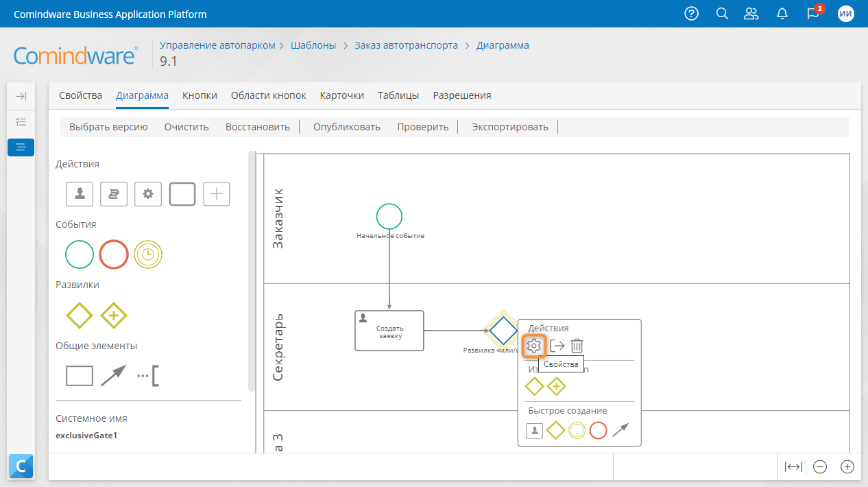Open the conversations flag icon with badge
Image resolution: width=868 pixels, height=487 pixels.
pyautogui.click(x=814, y=12)
